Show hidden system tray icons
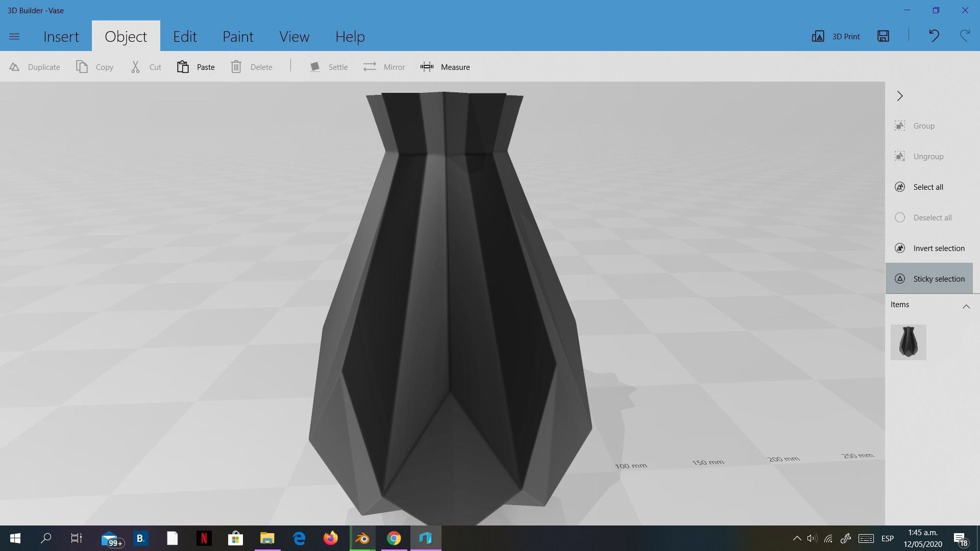This screenshot has height=551, width=980. pyautogui.click(x=797, y=538)
